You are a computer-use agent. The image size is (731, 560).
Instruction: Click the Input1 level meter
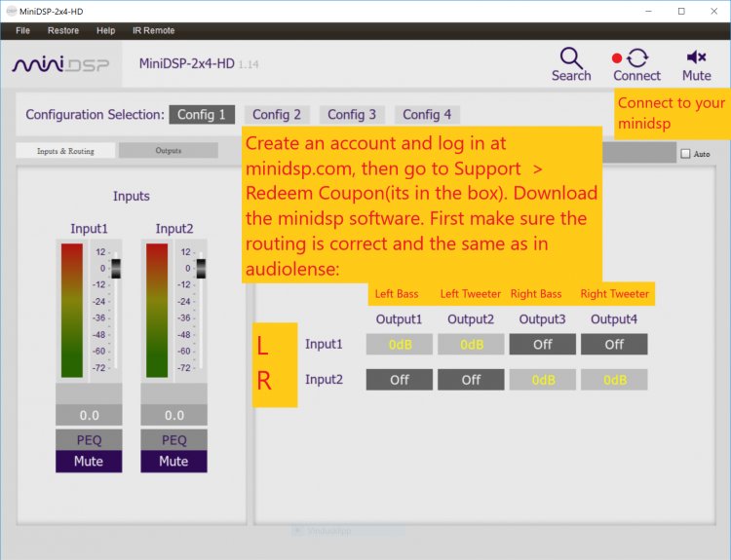[x=72, y=311]
